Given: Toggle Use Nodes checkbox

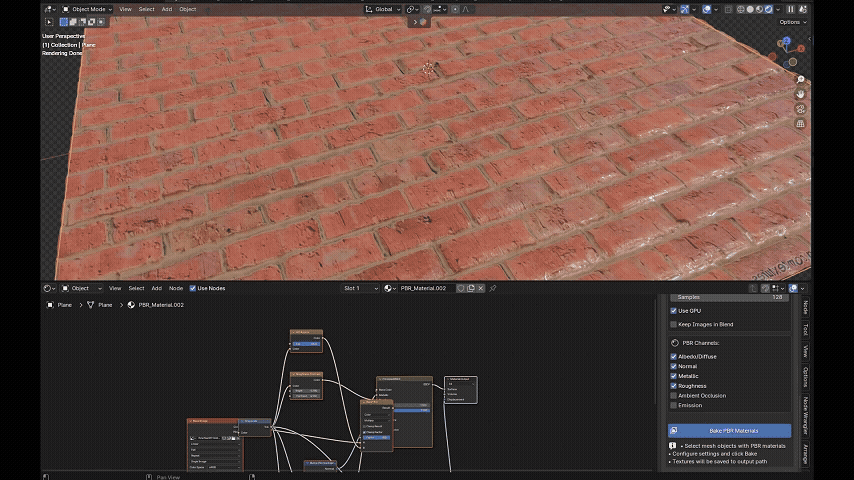Looking at the screenshot, I should click(x=193, y=288).
